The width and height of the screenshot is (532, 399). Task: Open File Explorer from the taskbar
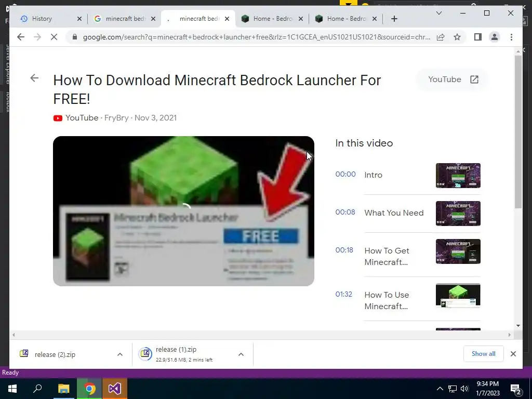click(x=63, y=389)
